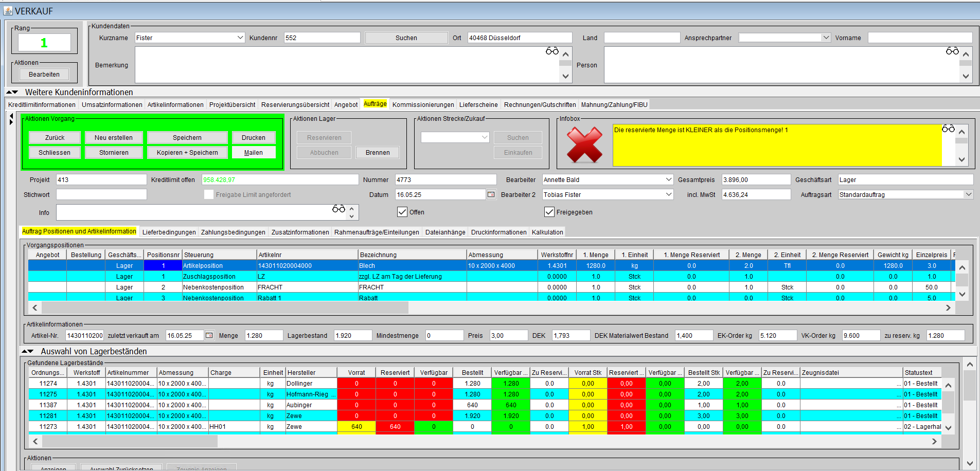Screen dimensions: 980x471
Task: Open calendar picker next to Datum field
Action: pos(491,194)
